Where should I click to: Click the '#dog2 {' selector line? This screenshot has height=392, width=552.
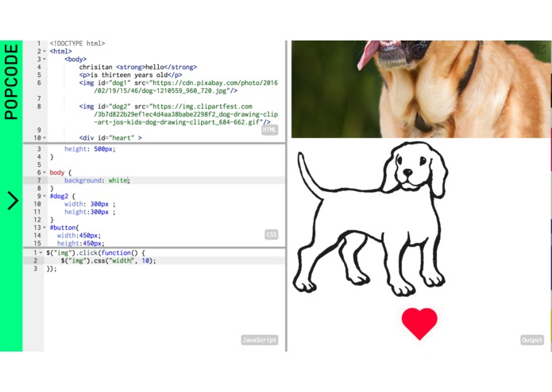click(62, 196)
